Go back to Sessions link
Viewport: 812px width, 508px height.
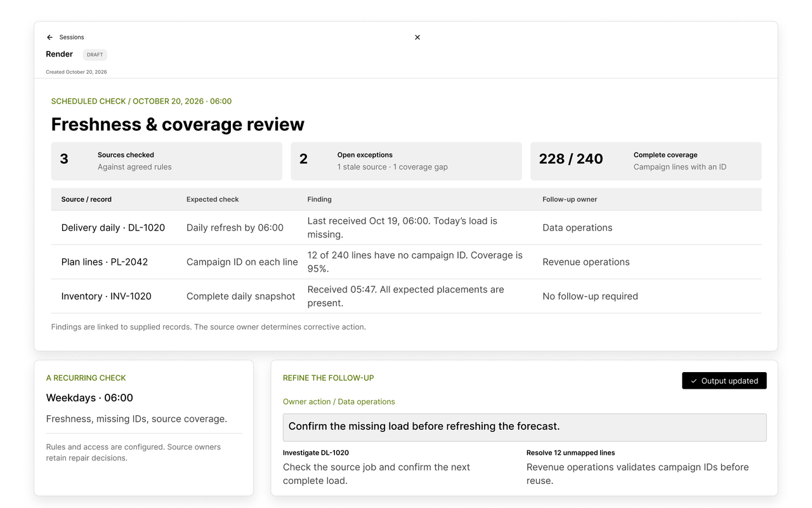(72, 37)
